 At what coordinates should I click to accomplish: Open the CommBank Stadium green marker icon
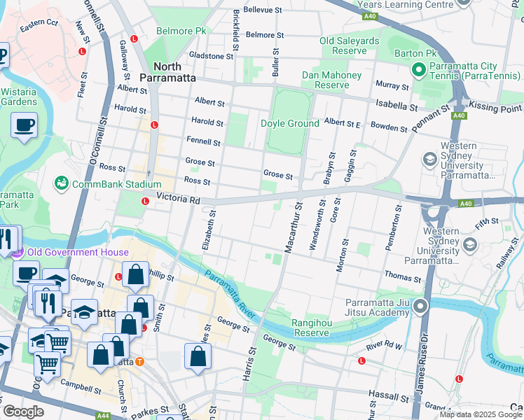(62, 184)
